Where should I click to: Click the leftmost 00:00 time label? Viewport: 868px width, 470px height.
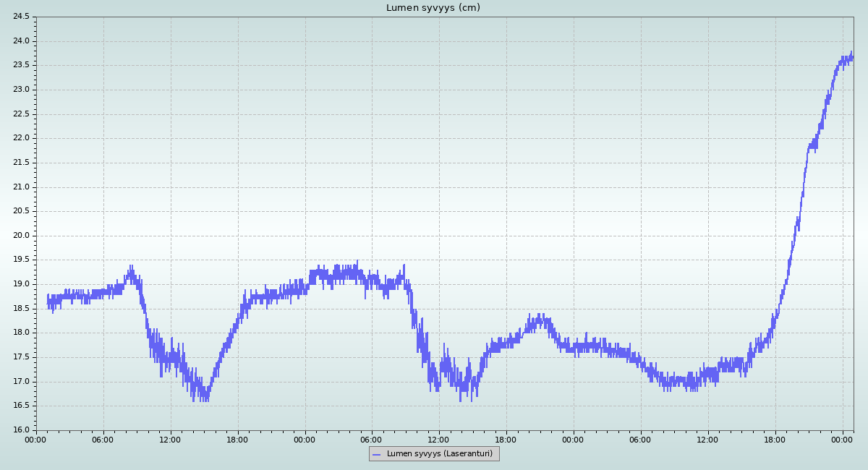(x=36, y=439)
